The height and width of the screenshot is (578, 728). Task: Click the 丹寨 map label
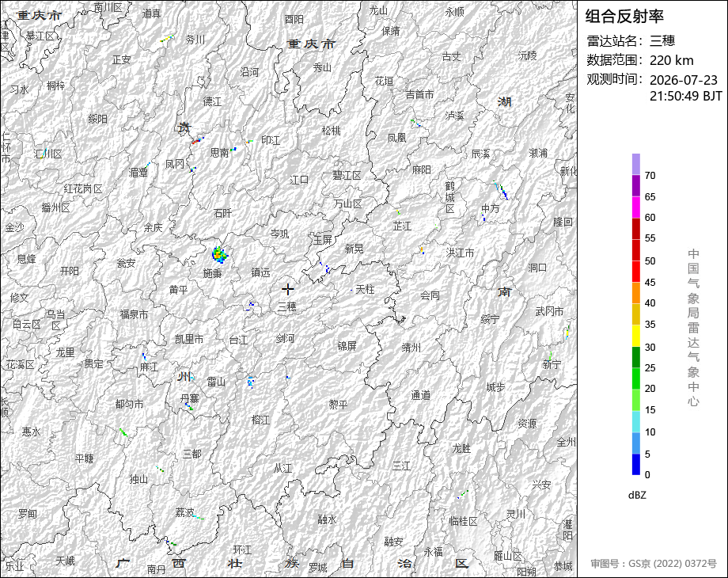tap(189, 398)
